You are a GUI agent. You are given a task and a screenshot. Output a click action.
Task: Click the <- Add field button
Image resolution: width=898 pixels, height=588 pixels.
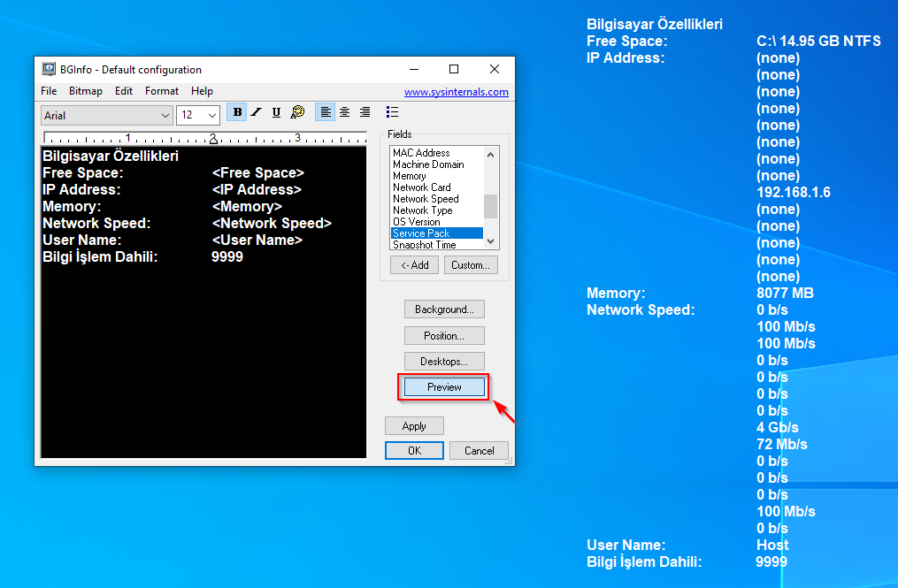[x=415, y=265]
